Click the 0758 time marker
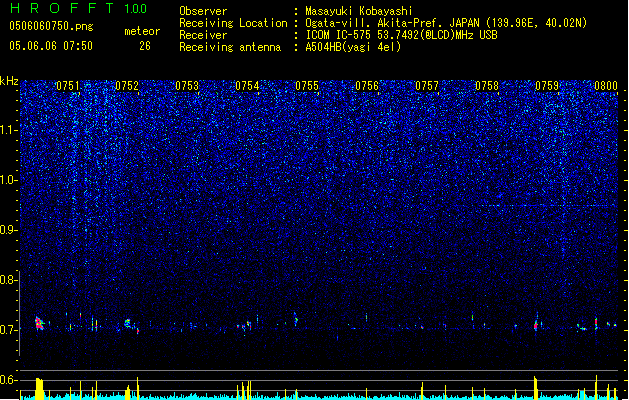 (x=487, y=86)
